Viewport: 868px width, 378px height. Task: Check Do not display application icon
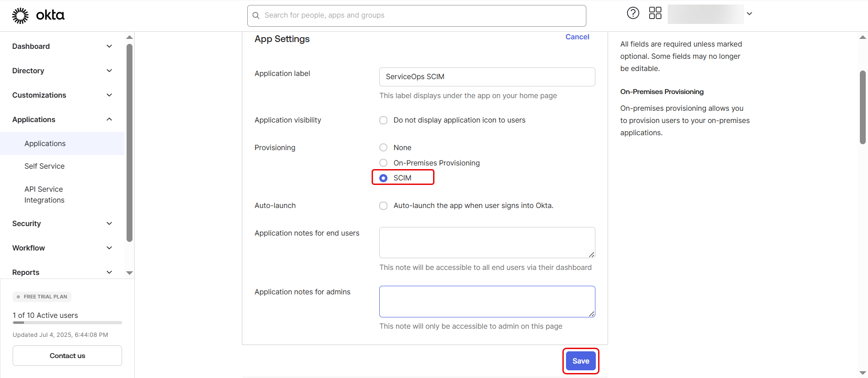click(x=383, y=120)
